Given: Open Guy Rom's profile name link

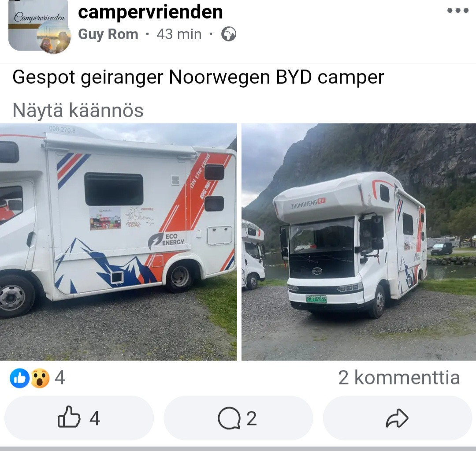Looking at the screenshot, I should pyautogui.click(x=108, y=34).
